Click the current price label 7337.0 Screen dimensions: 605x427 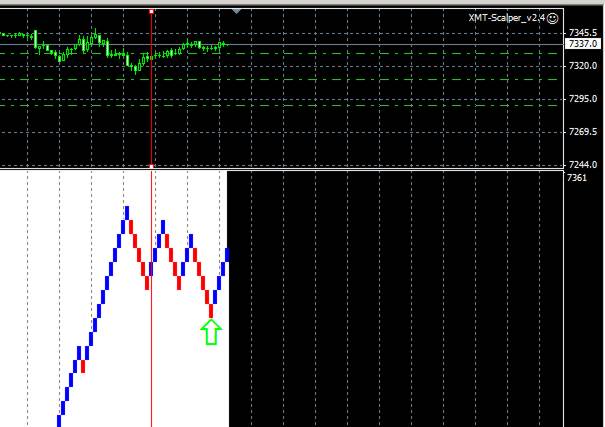[x=583, y=44]
